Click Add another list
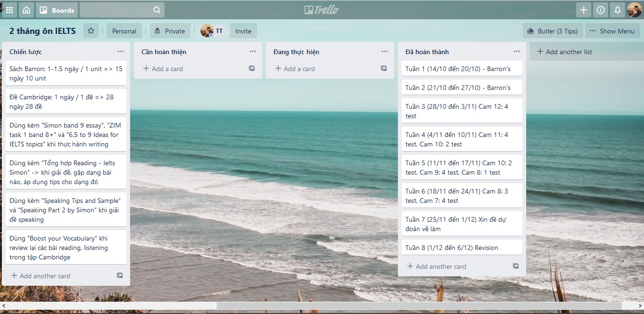The height and width of the screenshot is (314, 644). click(x=569, y=52)
